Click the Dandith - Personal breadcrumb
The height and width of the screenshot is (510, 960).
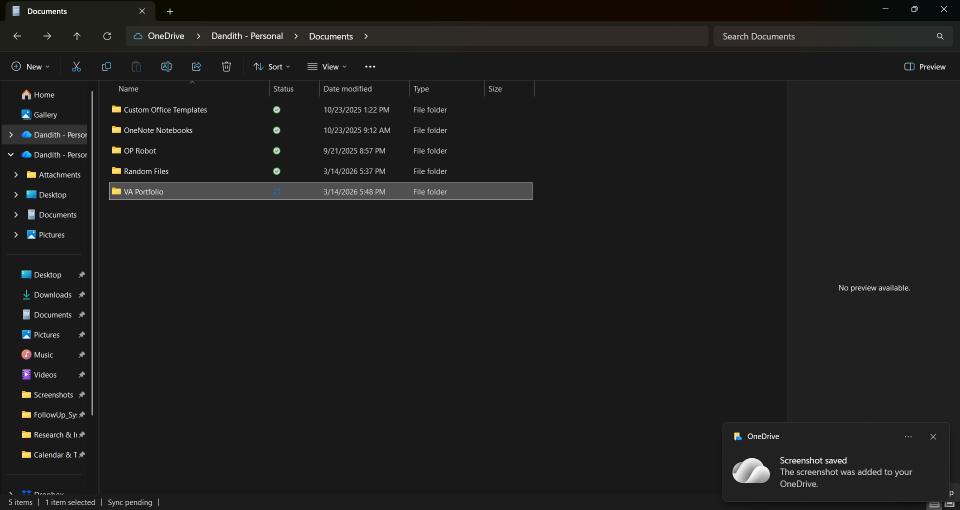point(247,36)
